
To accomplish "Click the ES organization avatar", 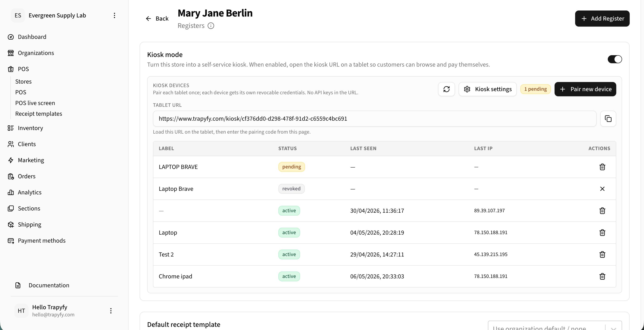I will pyautogui.click(x=18, y=15).
